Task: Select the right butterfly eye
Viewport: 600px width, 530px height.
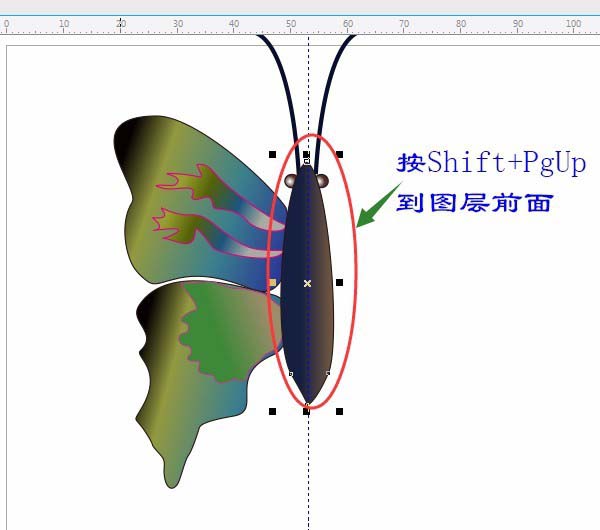Action: coord(322,181)
